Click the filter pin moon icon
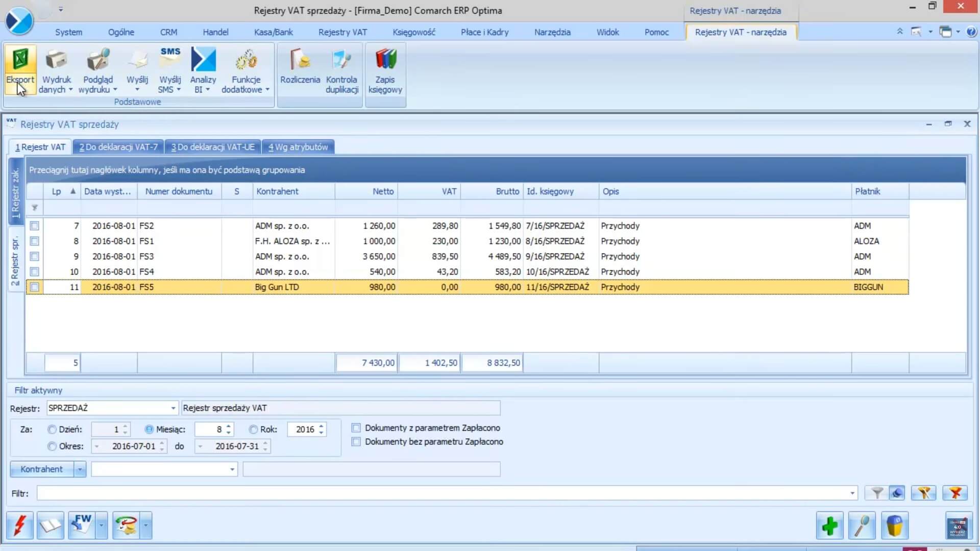The image size is (980, 551). point(897,493)
